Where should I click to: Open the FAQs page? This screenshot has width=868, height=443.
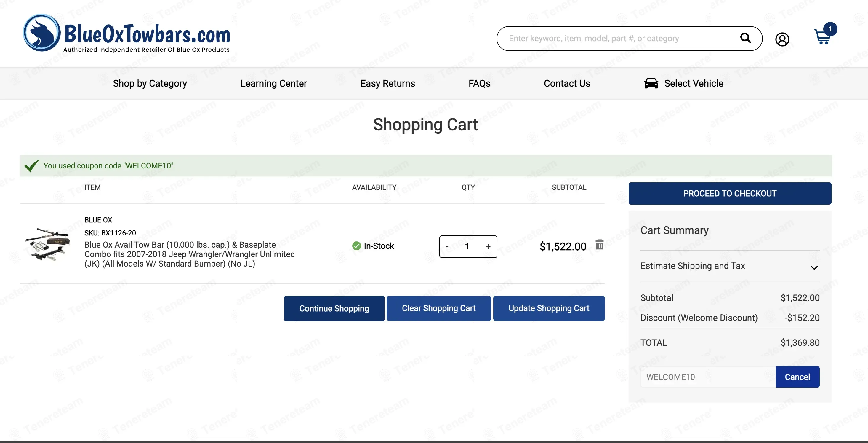pos(479,83)
